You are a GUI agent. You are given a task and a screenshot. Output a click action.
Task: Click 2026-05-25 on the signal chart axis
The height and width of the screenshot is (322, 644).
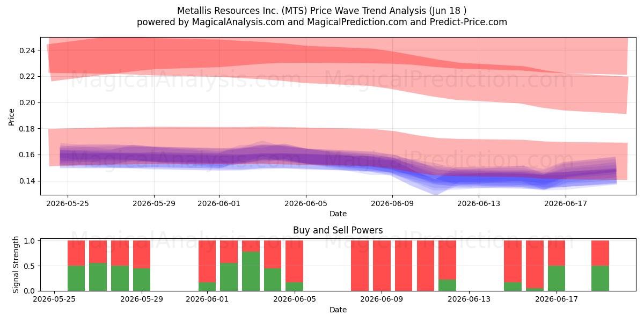(x=55, y=299)
